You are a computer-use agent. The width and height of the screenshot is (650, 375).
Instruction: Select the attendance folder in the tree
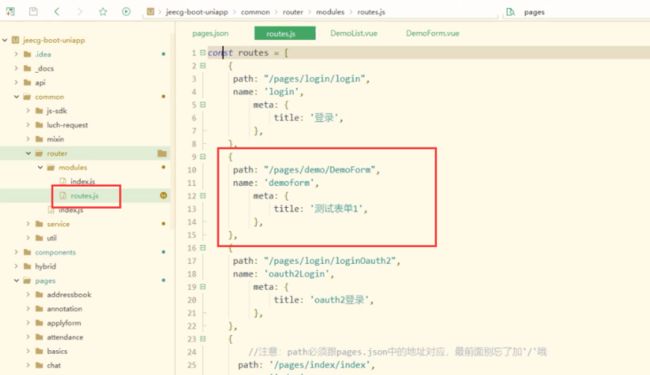tap(65, 337)
